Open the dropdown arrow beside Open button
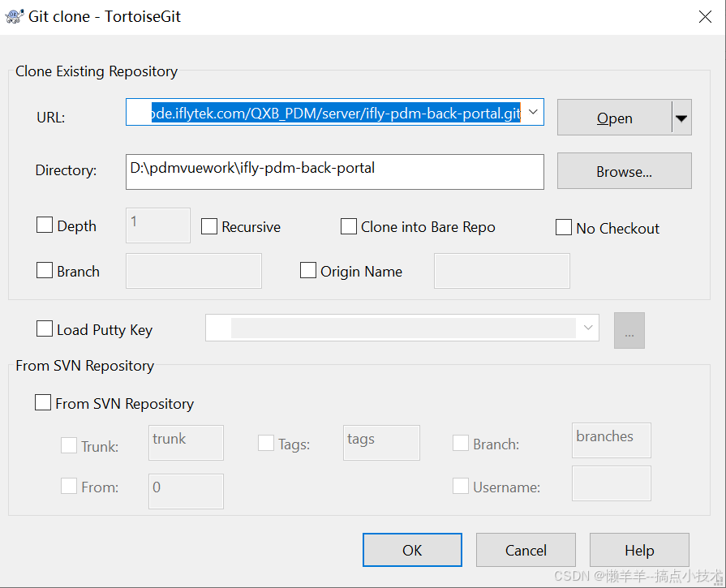The width and height of the screenshot is (726, 588). (681, 118)
